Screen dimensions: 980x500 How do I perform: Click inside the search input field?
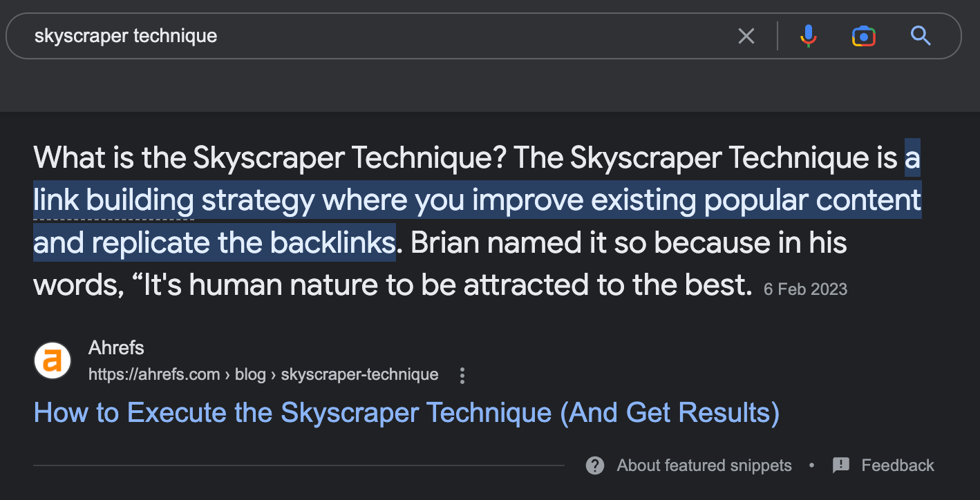click(415, 35)
